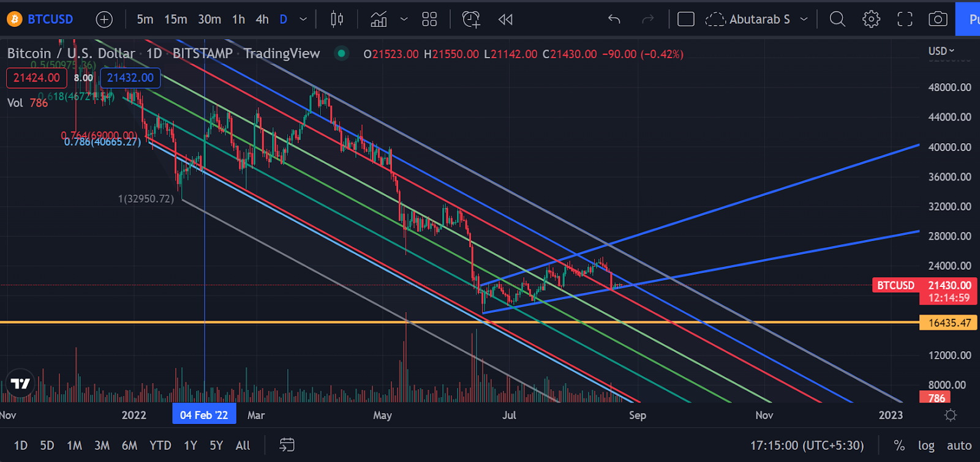Screen dimensions: 980x462
Task: Set date range to 3M
Action: pos(102,445)
